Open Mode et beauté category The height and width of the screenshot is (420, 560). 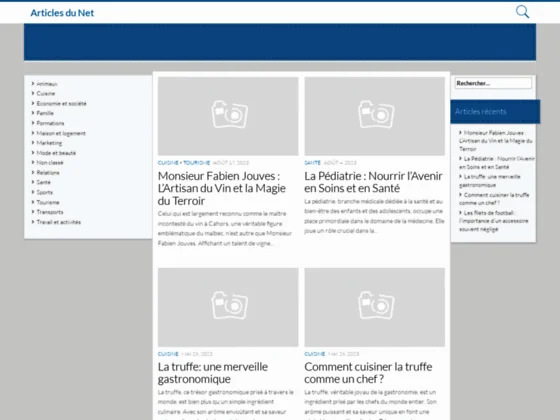tap(56, 153)
